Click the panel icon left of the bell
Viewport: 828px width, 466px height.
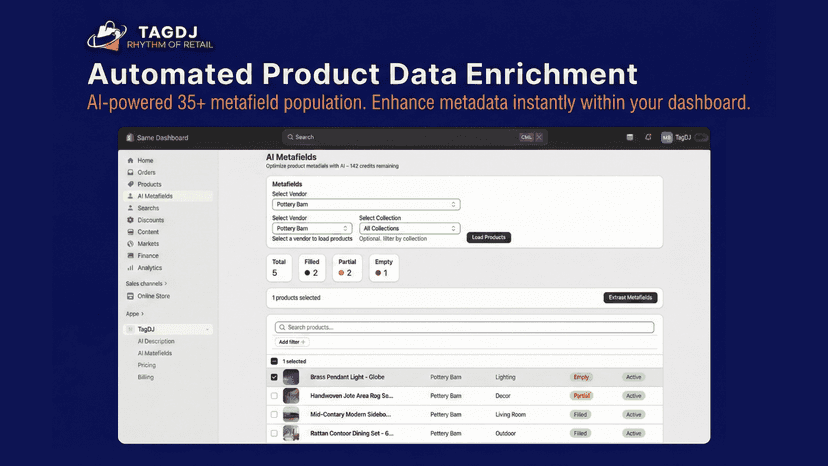point(629,137)
